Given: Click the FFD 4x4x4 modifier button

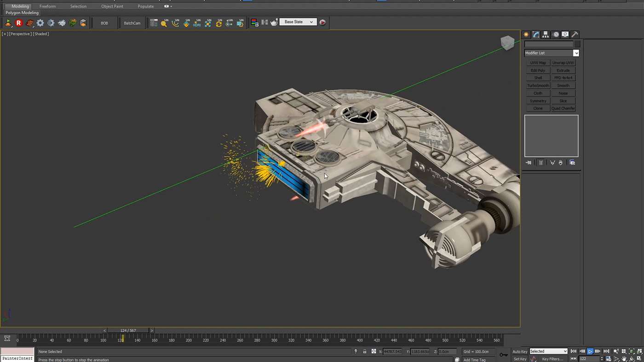Looking at the screenshot, I should point(563,78).
